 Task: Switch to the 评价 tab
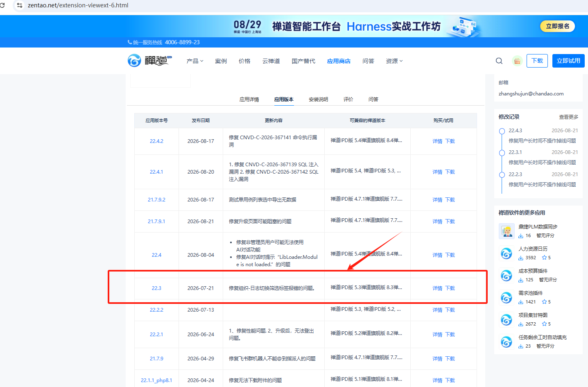(348, 100)
